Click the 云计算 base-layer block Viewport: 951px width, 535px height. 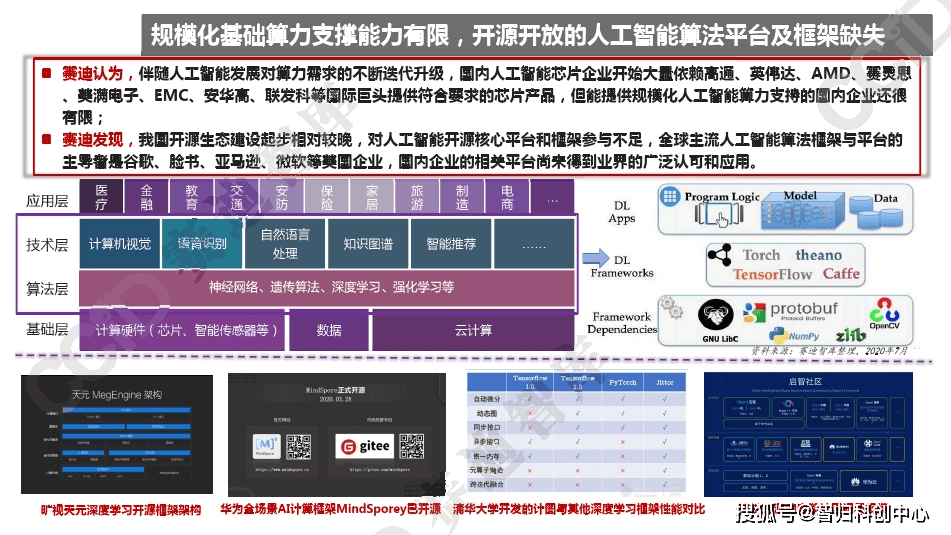(x=473, y=330)
